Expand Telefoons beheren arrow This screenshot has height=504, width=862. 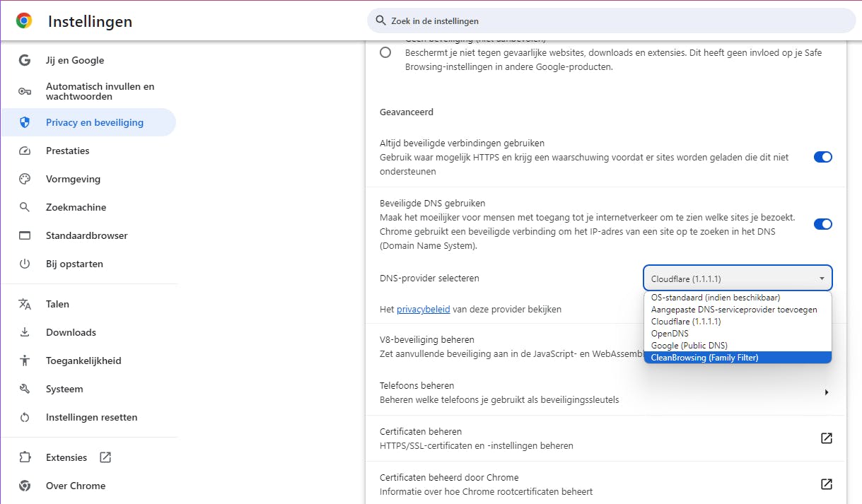[827, 392]
